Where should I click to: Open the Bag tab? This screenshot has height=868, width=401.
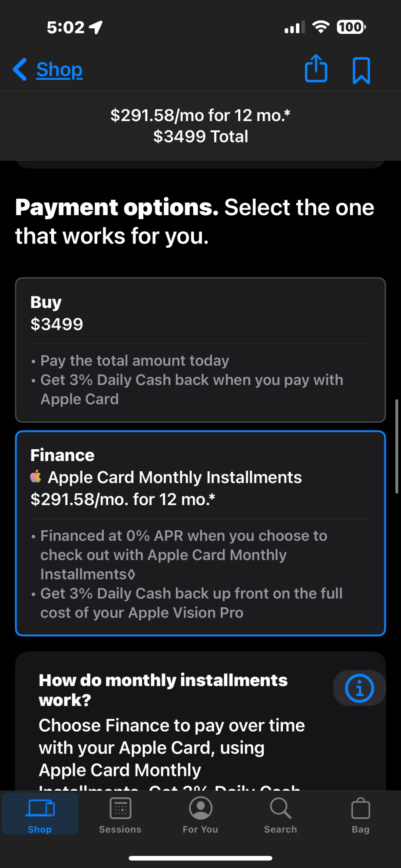[x=360, y=815]
